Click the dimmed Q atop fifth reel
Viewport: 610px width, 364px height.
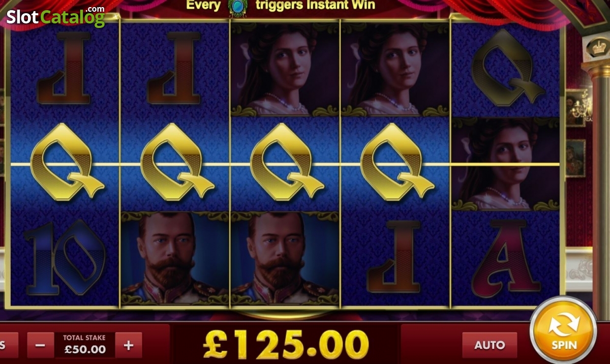[x=507, y=69]
